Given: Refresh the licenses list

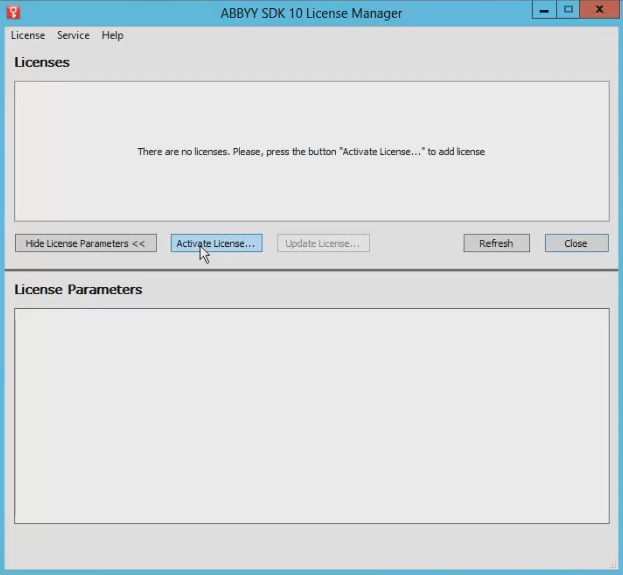Looking at the screenshot, I should (496, 243).
